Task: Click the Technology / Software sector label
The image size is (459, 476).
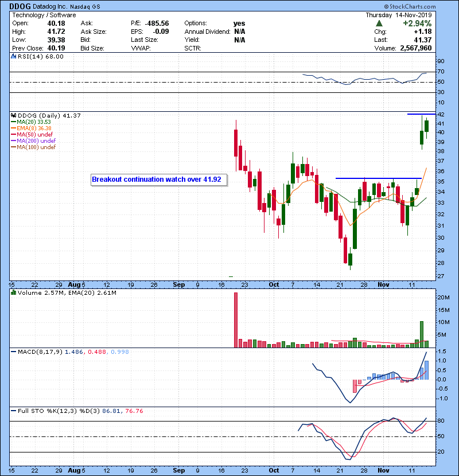Action: (44, 15)
